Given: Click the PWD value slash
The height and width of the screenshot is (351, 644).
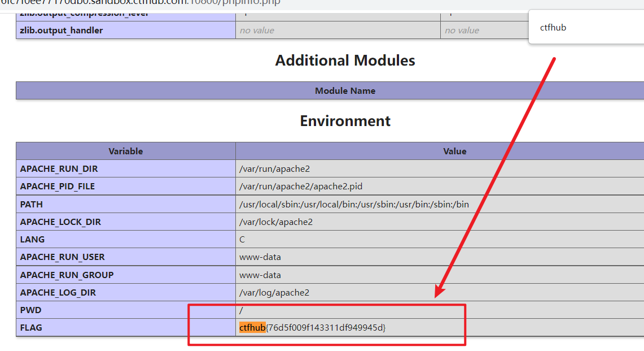Looking at the screenshot, I should pos(241,310).
